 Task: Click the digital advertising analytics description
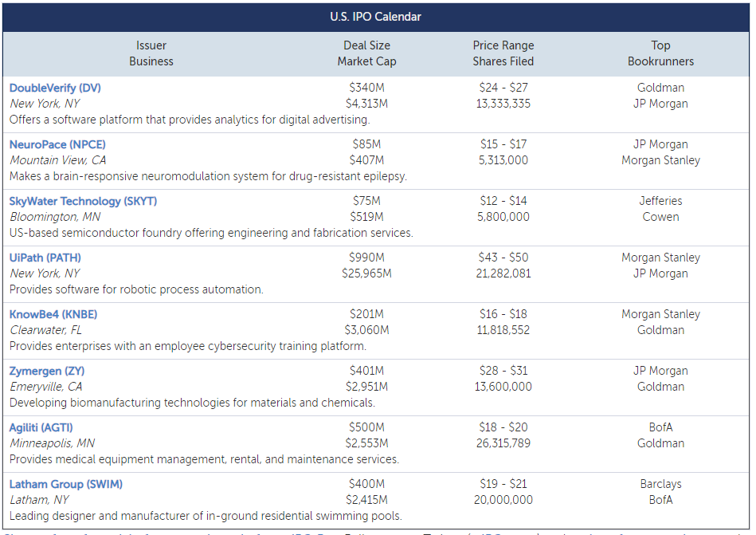click(190, 120)
